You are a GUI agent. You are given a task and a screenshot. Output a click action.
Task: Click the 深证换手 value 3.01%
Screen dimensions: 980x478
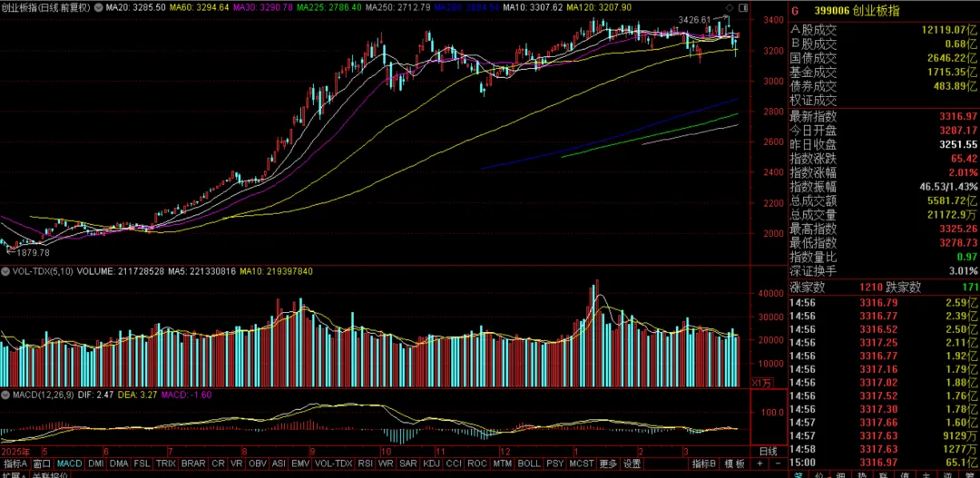click(964, 271)
